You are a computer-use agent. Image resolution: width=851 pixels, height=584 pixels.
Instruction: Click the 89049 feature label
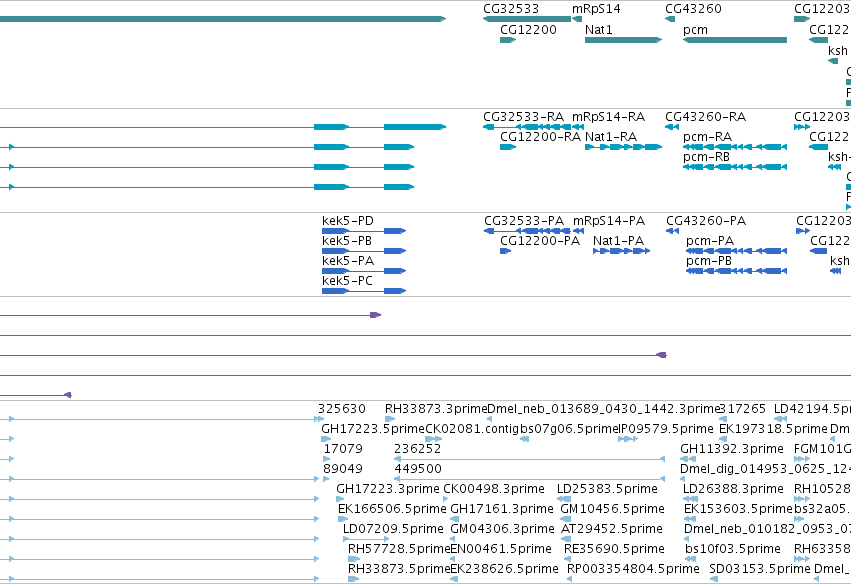343,469
